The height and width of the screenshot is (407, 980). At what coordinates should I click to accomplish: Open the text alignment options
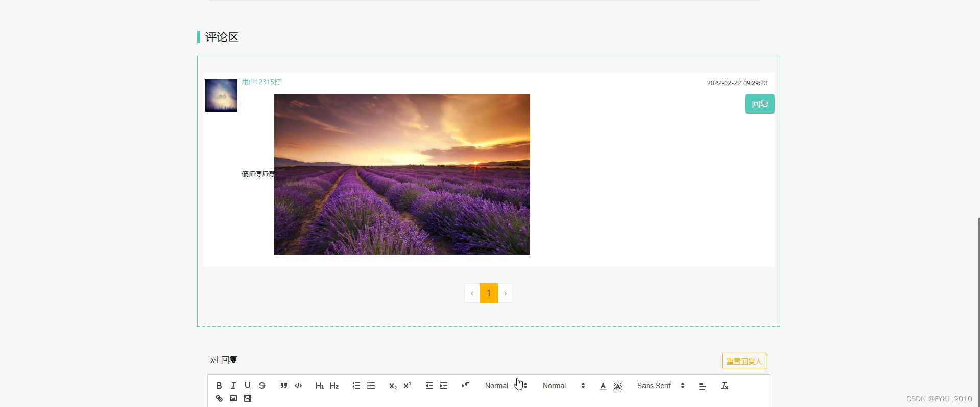pyautogui.click(x=702, y=386)
